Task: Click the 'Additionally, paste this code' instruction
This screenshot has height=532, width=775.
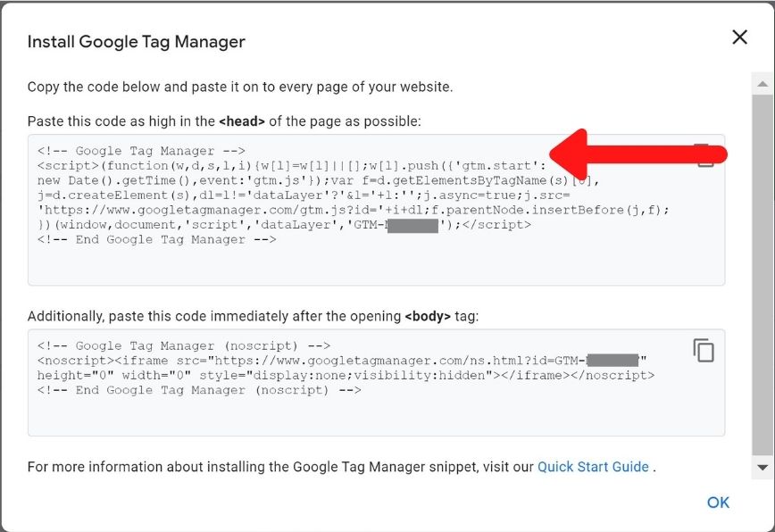Action: click(x=253, y=316)
